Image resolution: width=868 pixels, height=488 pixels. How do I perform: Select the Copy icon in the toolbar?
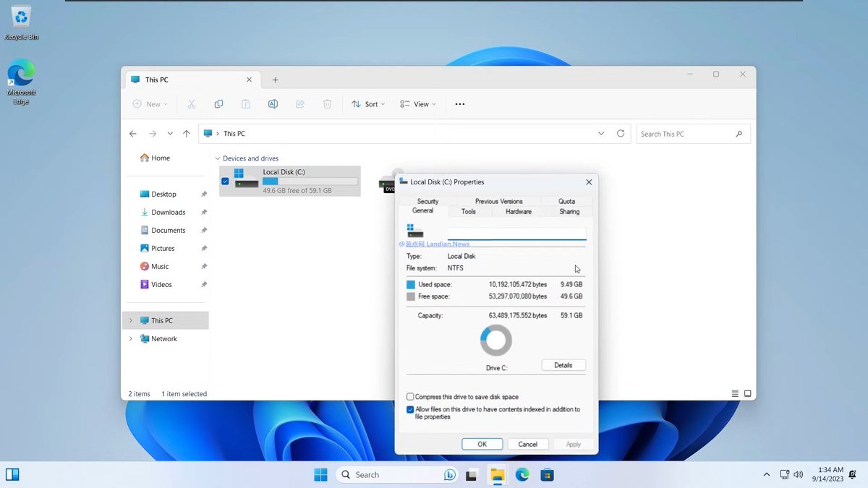tap(218, 103)
